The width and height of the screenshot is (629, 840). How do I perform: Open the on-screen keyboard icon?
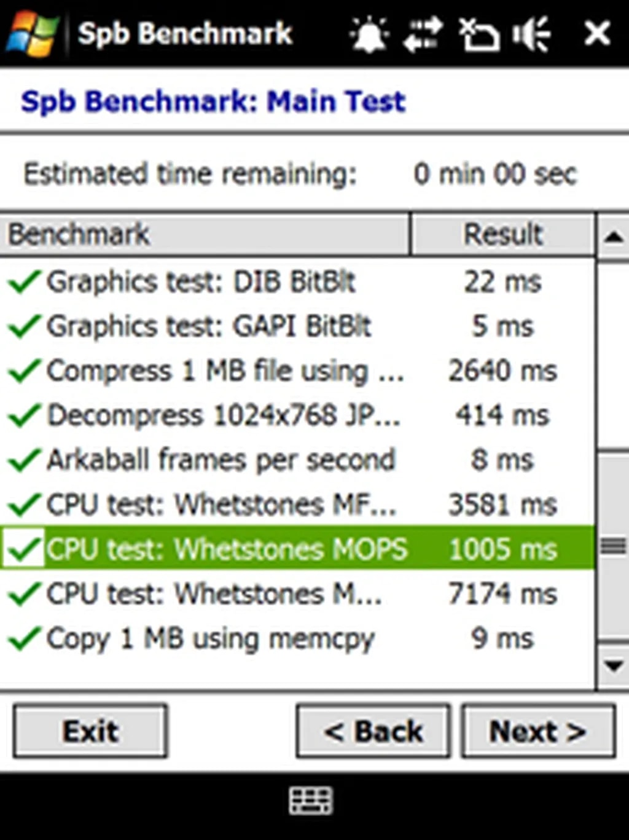pos(311,801)
